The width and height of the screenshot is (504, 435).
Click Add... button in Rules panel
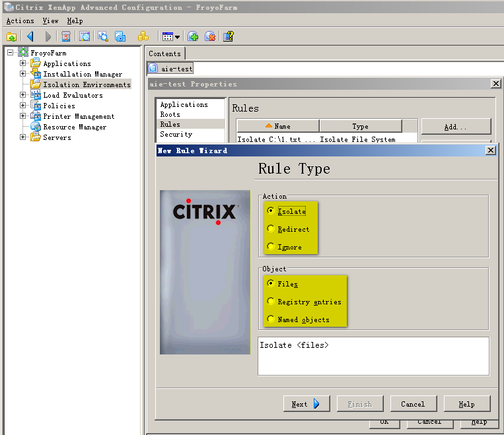tap(456, 127)
